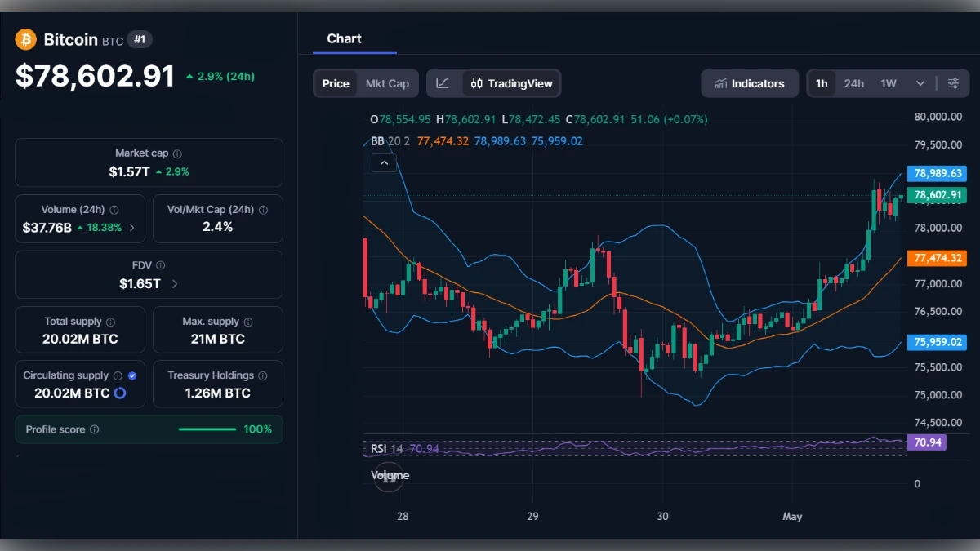The width and height of the screenshot is (980, 551).
Task: Click the FDV info icon
Action: [x=161, y=265]
